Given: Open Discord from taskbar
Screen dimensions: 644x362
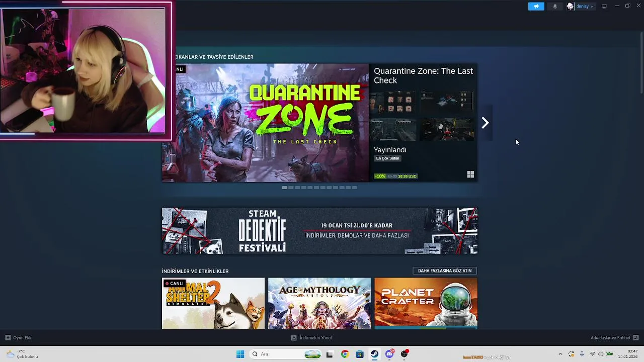Looking at the screenshot, I should click(390, 354).
